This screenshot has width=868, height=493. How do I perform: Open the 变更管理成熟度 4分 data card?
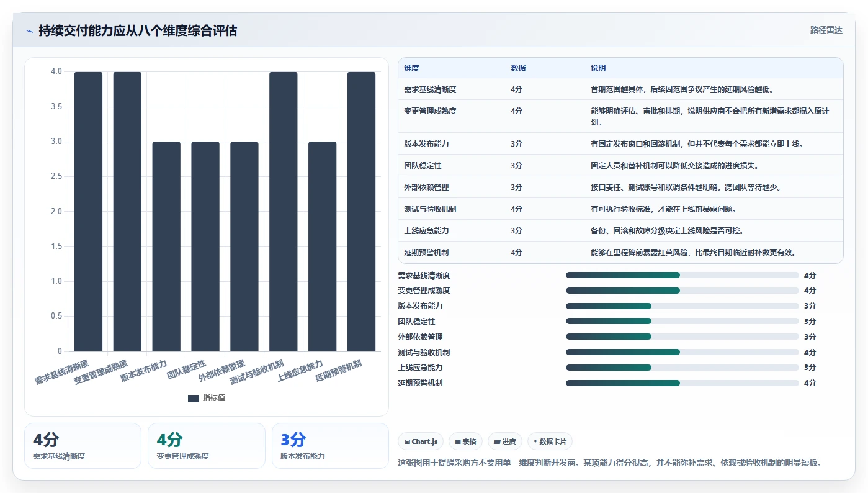[207, 446]
